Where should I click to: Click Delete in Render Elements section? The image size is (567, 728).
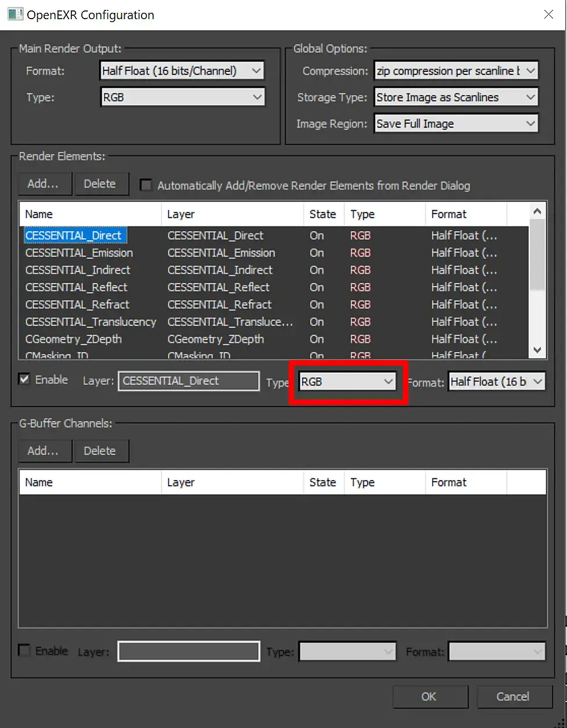[x=101, y=183]
